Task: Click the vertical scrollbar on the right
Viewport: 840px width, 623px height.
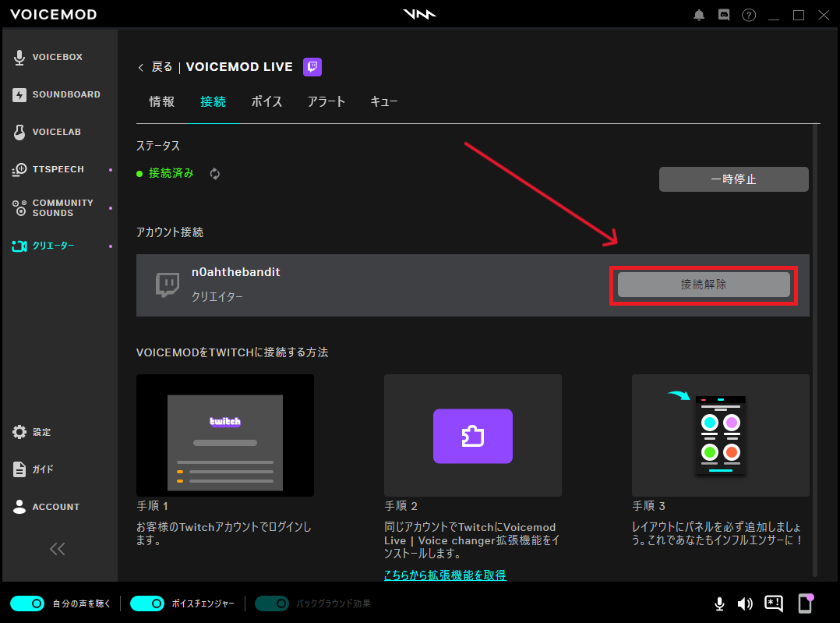Action: pyautogui.click(x=816, y=351)
